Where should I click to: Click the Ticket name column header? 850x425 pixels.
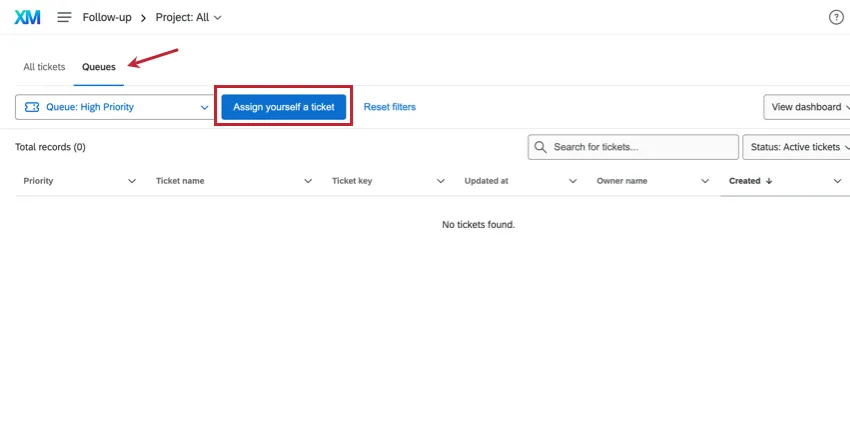pos(180,181)
